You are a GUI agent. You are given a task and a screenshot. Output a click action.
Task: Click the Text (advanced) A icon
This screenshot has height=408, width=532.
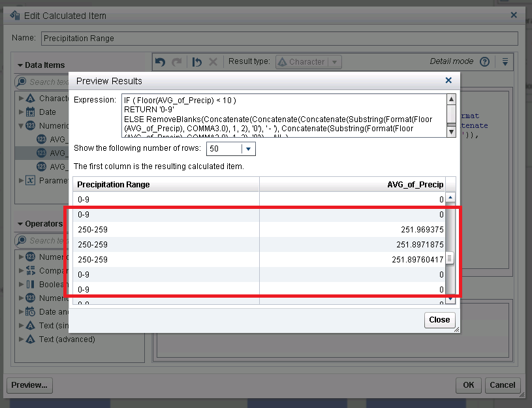tap(30, 339)
